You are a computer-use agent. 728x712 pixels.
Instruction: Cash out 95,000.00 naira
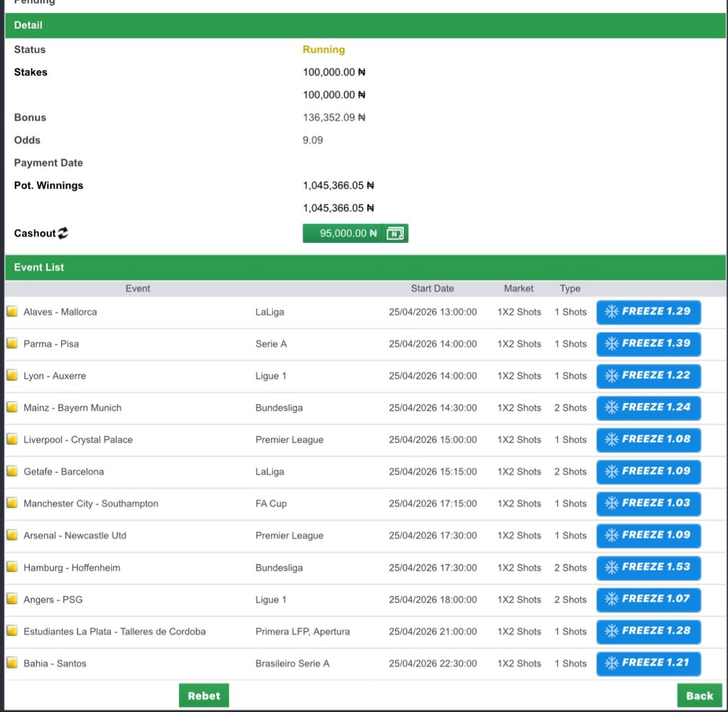[x=343, y=234]
